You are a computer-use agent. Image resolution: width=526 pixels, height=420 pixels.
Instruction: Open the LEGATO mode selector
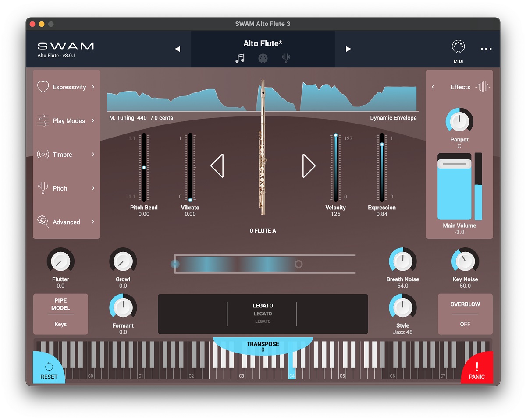(263, 314)
